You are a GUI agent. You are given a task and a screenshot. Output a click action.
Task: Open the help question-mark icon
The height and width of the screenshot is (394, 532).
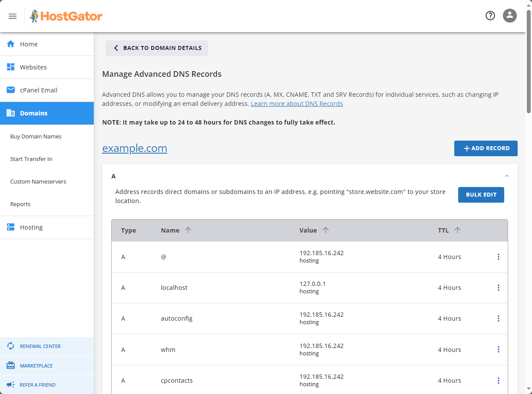(x=490, y=15)
